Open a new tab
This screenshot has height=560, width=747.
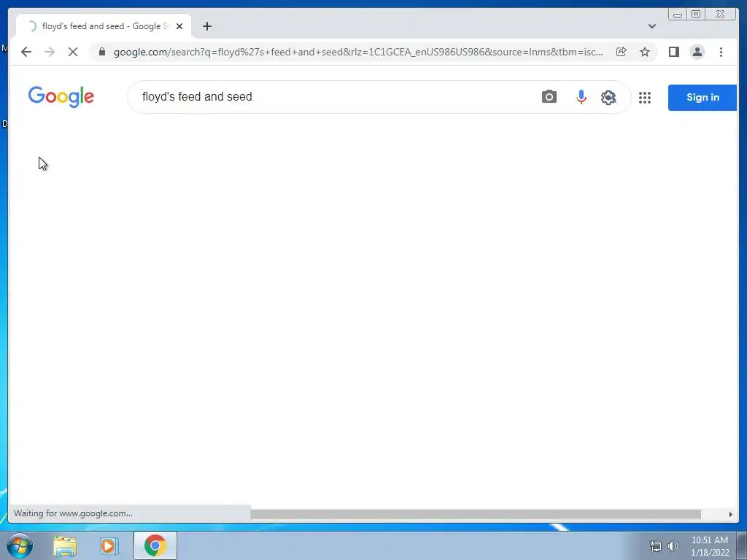pos(206,26)
